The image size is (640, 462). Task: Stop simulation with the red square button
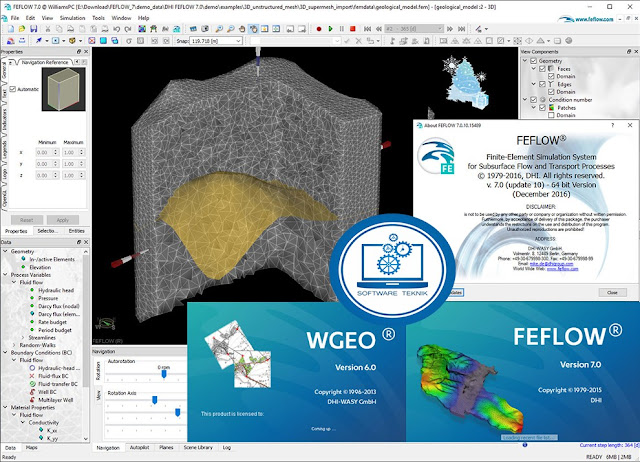pos(353,29)
